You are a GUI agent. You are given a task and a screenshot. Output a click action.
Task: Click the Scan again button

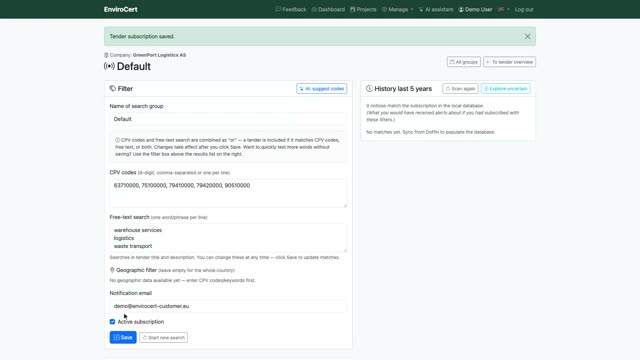pos(460,89)
